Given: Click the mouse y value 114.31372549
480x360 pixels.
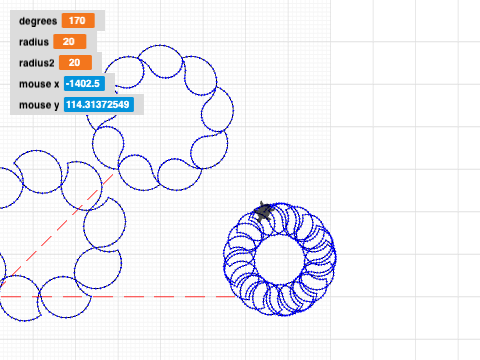Looking at the screenshot, I should coord(99,105).
